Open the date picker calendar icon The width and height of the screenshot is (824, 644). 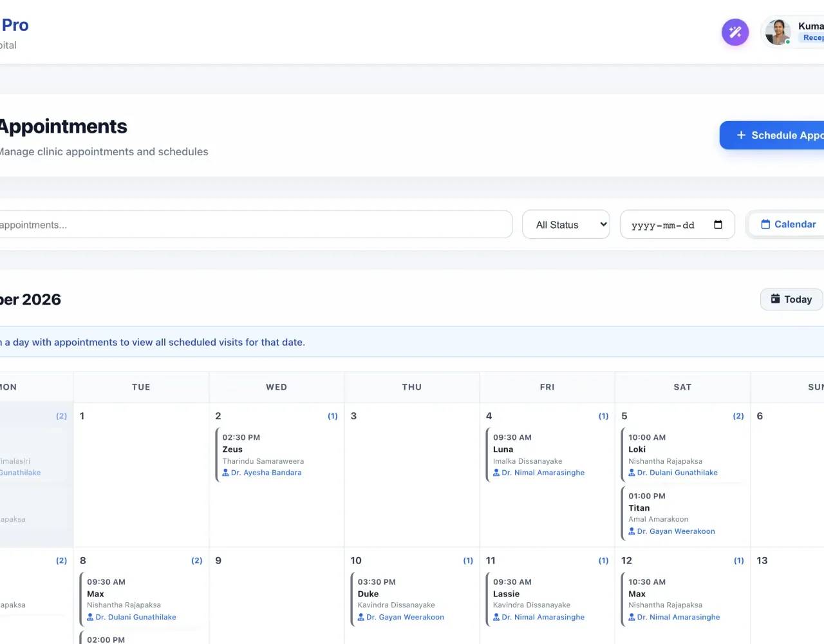pos(718,225)
